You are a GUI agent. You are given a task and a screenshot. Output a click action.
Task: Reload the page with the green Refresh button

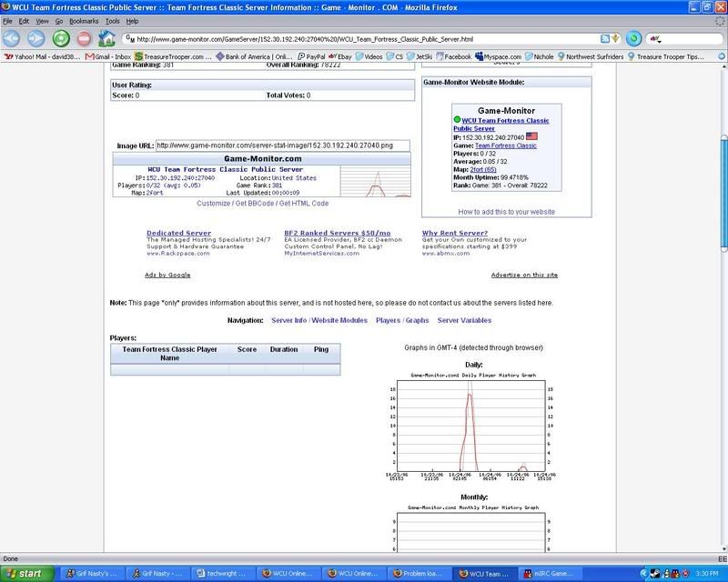[x=61, y=38]
